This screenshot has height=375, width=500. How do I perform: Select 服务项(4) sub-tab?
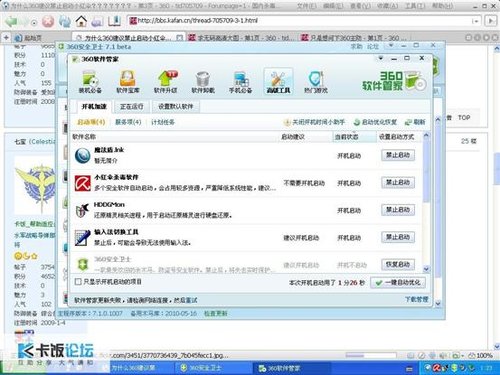128,122
